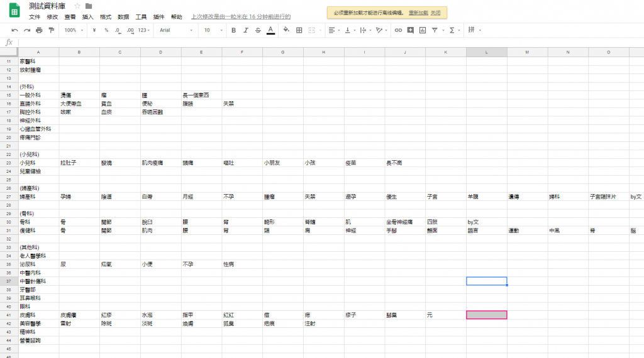The image size is (644, 358).
Task: Format as currency with ¥ icon
Action: tap(94, 30)
